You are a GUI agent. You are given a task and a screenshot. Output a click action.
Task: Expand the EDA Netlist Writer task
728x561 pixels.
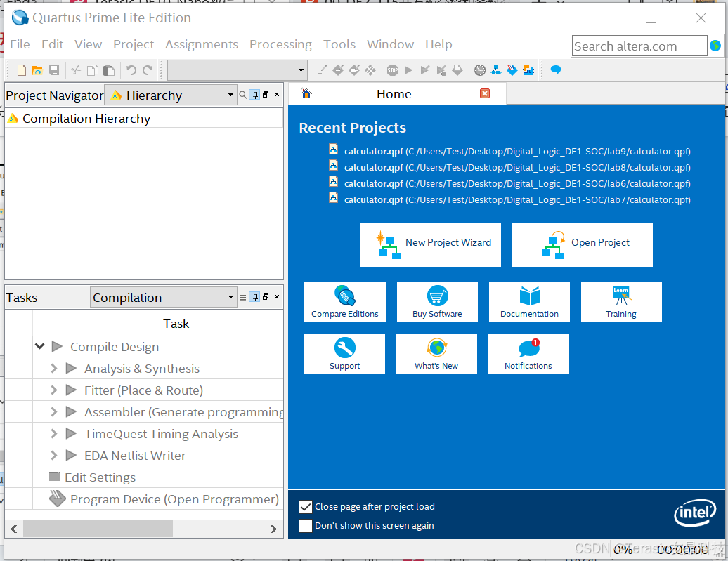[x=54, y=456]
